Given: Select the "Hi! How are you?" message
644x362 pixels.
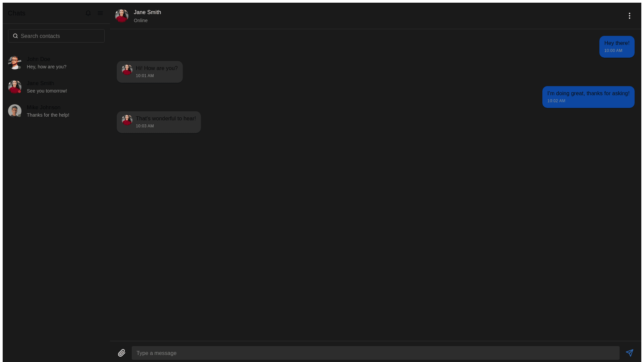Looking at the screenshot, I should click(x=150, y=72).
